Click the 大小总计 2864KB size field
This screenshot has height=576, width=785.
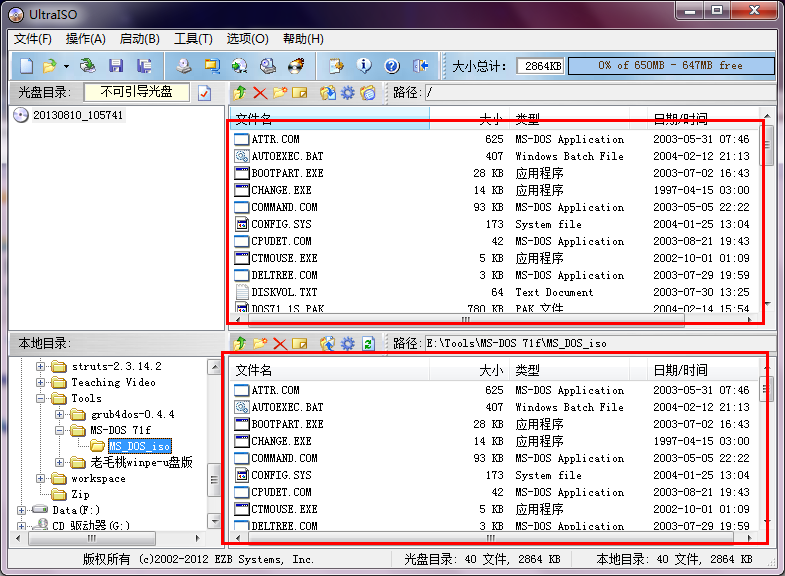[x=541, y=66]
